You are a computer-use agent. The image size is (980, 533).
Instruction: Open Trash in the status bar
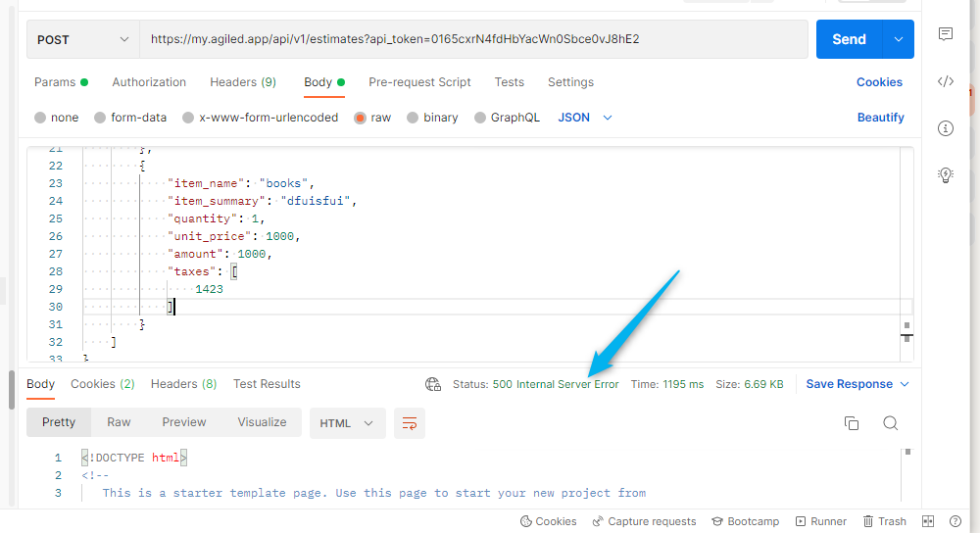[884, 521]
